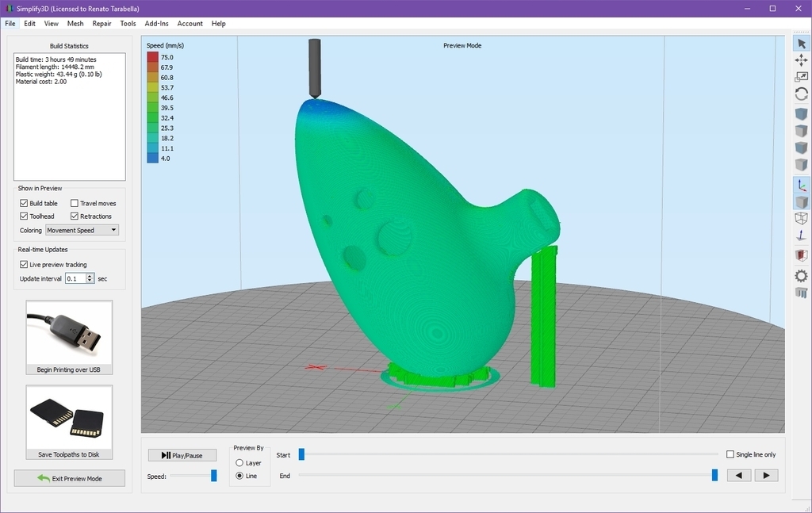This screenshot has height=513, width=812.
Task: Click the End position slider handle
Action: click(x=714, y=476)
